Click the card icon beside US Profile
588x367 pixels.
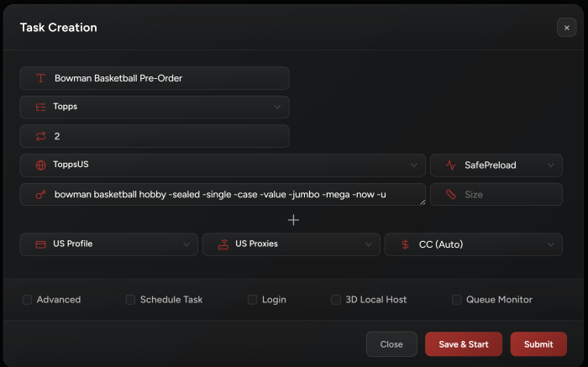39,244
